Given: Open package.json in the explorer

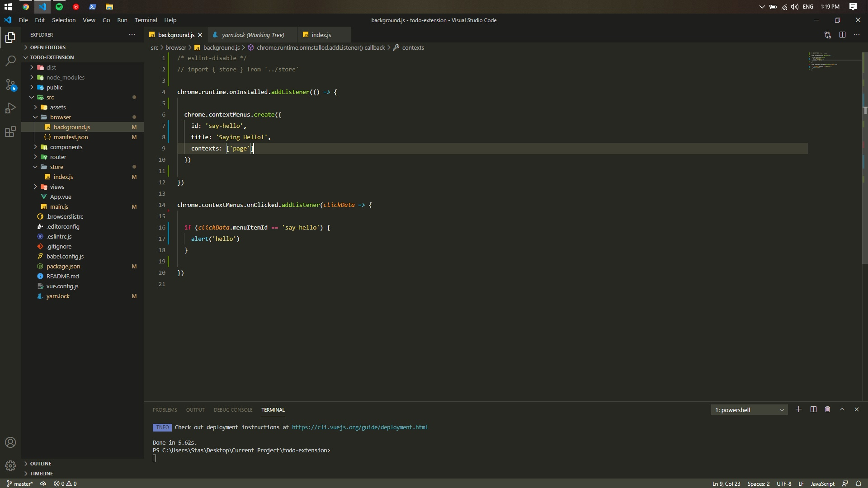Looking at the screenshot, I should point(83,266).
